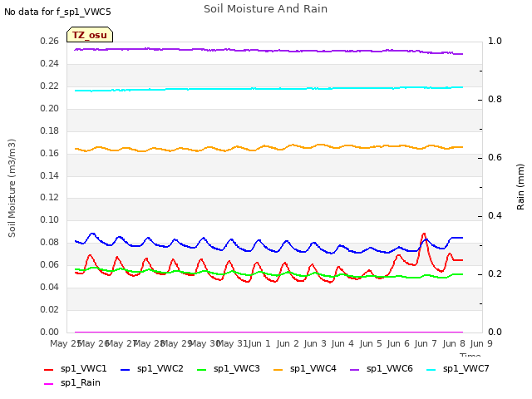The height and width of the screenshot is (399, 532).
Task: Click the 0.16 left axis value
Action: [x=50, y=153]
